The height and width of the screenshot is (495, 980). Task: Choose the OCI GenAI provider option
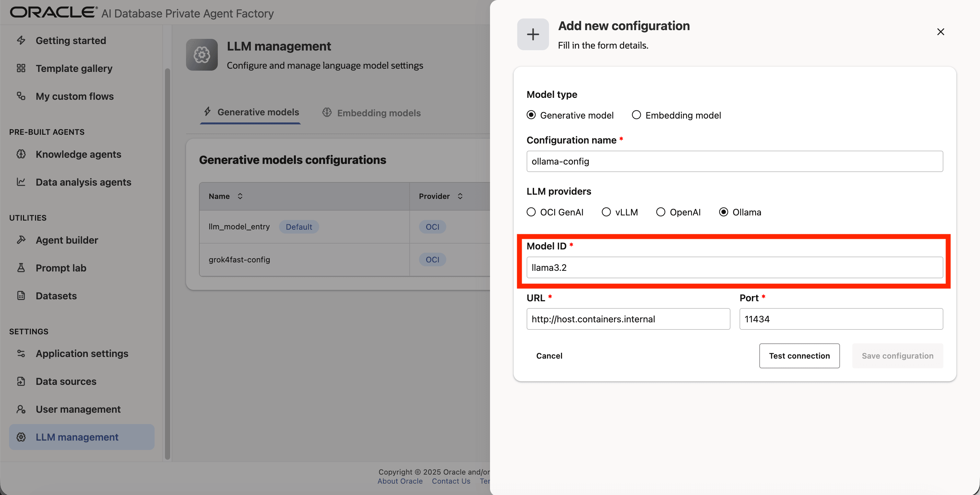pyautogui.click(x=531, y=212)
